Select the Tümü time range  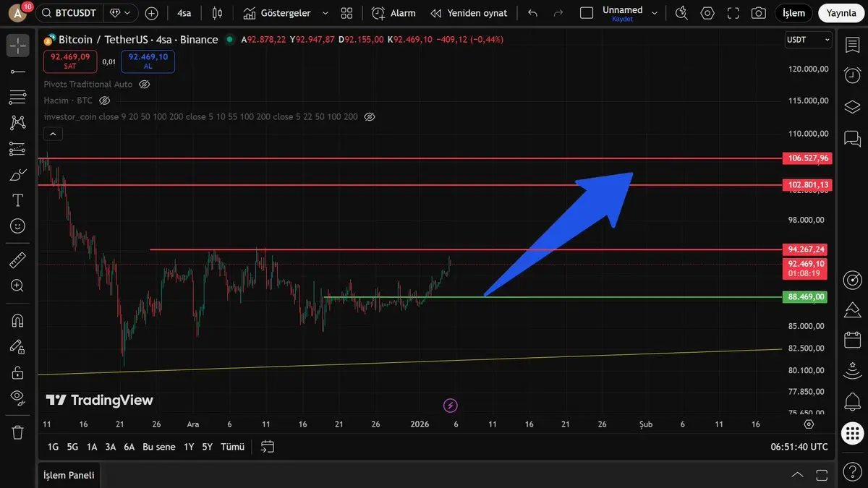(x=232, y=447)
